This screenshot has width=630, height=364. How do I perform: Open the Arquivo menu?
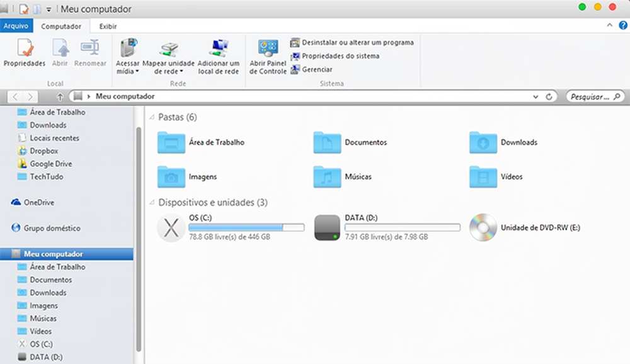click(x=16, y=26)
